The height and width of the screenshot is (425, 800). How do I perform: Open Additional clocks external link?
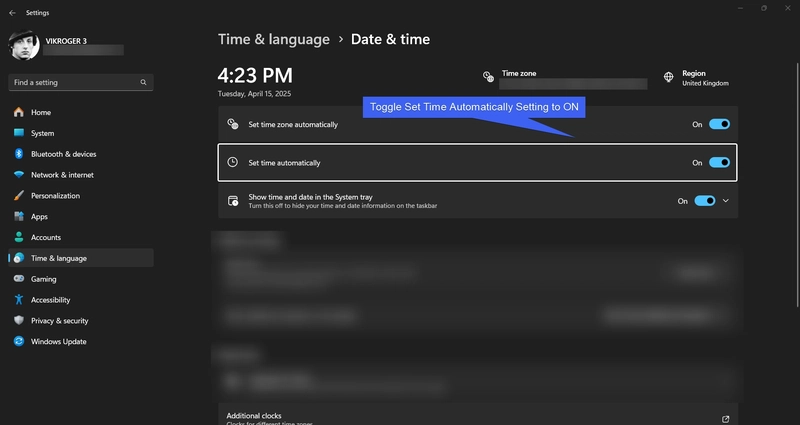725,419
